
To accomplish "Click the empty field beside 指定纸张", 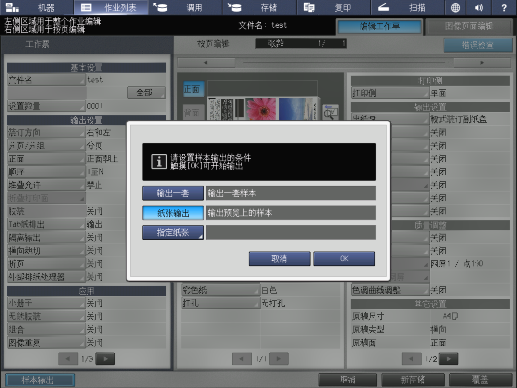I will tap(291, 233).
